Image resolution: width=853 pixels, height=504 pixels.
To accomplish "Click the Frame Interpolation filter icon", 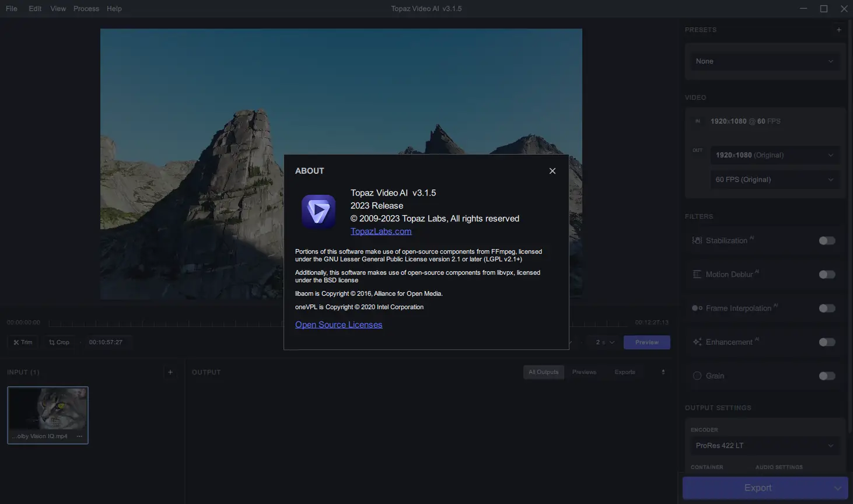I will click(697, 309).
